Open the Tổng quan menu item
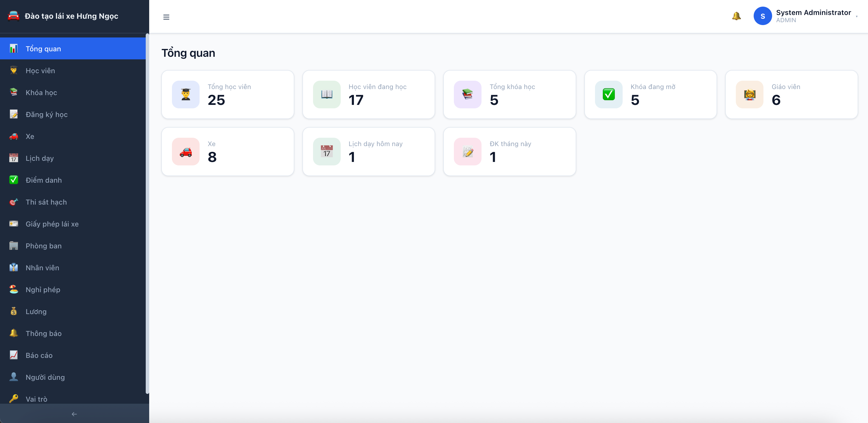This screenshot has height=423, width=868. (73, 48)
